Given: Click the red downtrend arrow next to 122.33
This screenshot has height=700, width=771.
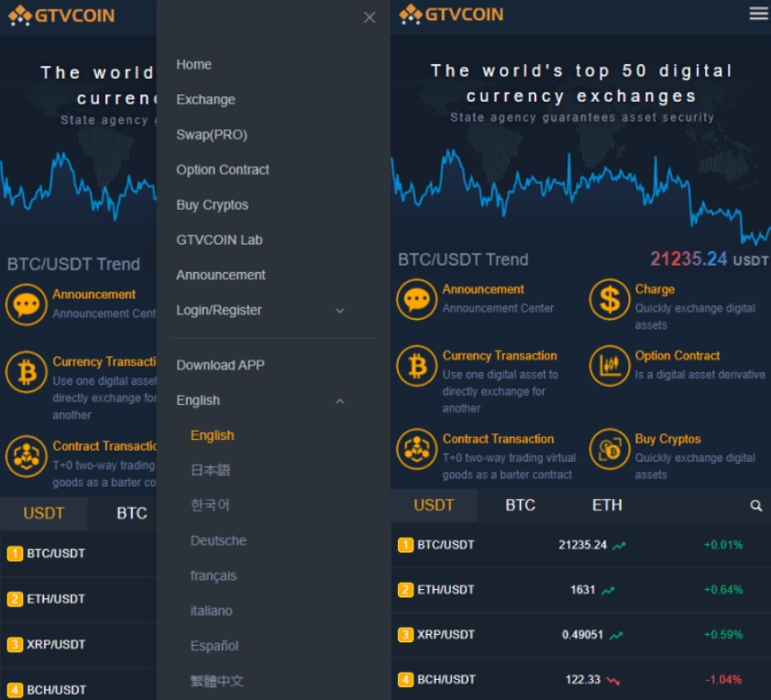Looking at the screenshot, I should [x=613, y=681].
